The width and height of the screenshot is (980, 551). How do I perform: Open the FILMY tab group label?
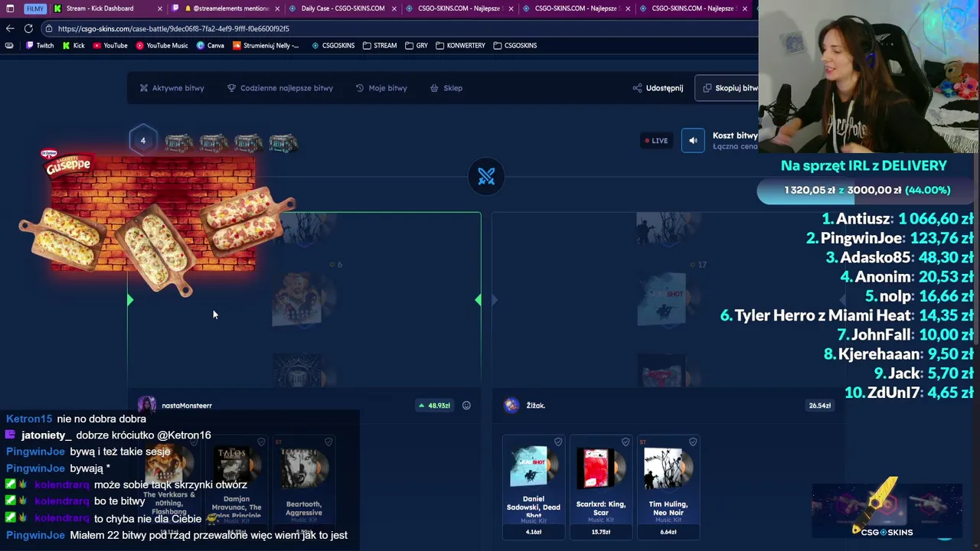[x=34, y=8]
